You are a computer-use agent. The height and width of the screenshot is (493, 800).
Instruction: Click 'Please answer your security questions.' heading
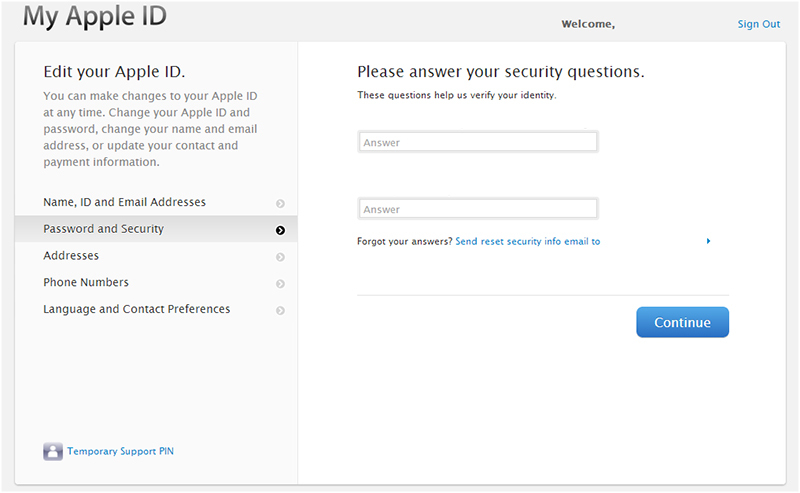501,72
